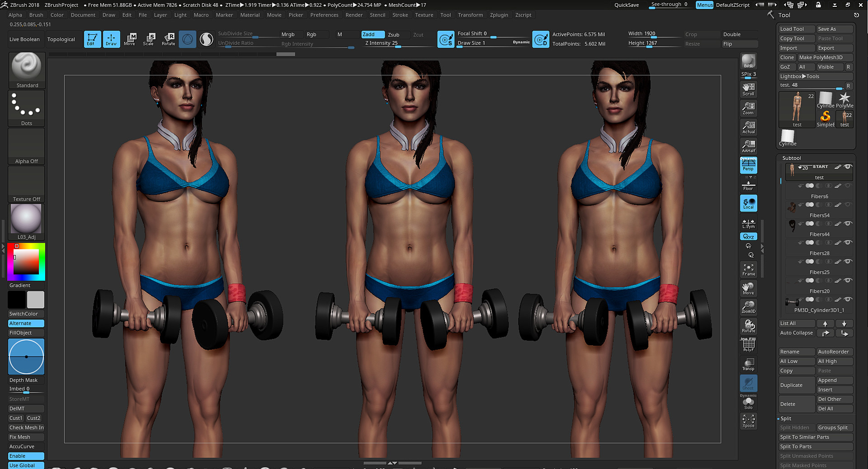Open the L03_Adj material picker

click(x=27, y=222)
